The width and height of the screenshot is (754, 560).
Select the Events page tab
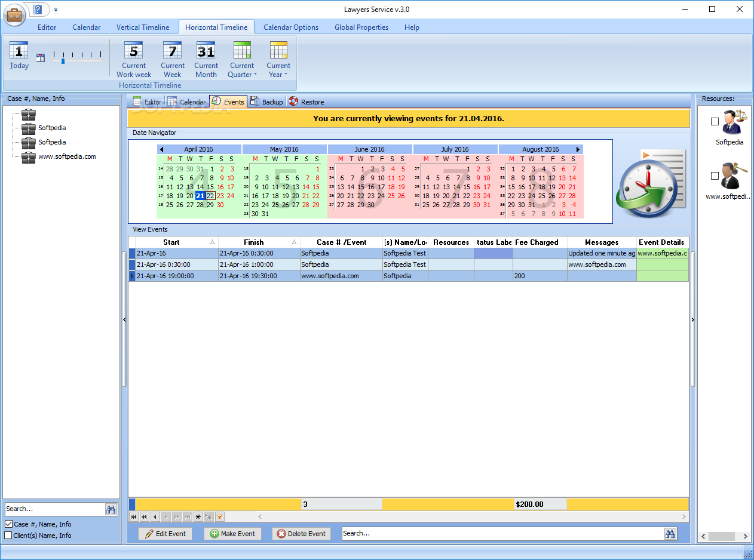coord(228,102)
